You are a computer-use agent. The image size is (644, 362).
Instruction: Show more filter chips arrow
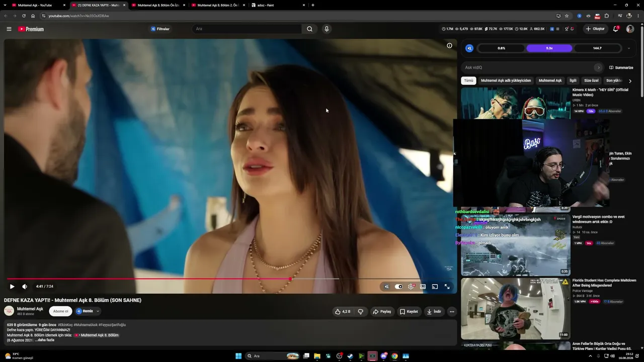[630, 80]
